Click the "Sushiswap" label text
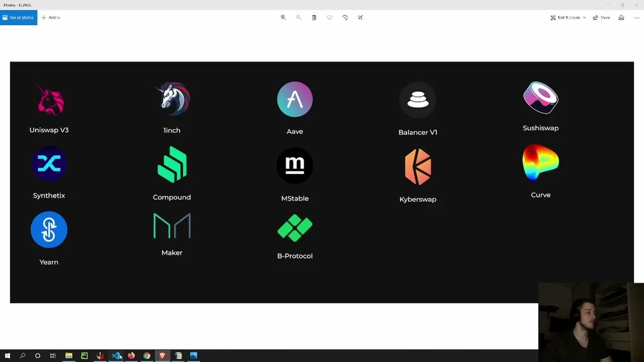This screenshot has height=362, width=644. [x=541, y=128]
